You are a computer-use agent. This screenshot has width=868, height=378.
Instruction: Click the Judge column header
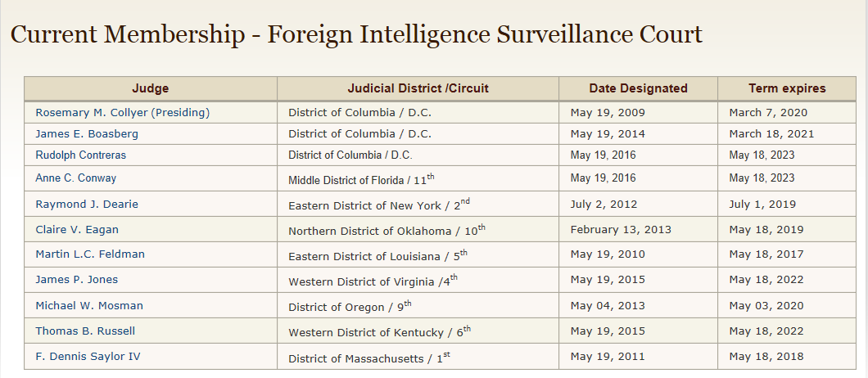(151, 88)
